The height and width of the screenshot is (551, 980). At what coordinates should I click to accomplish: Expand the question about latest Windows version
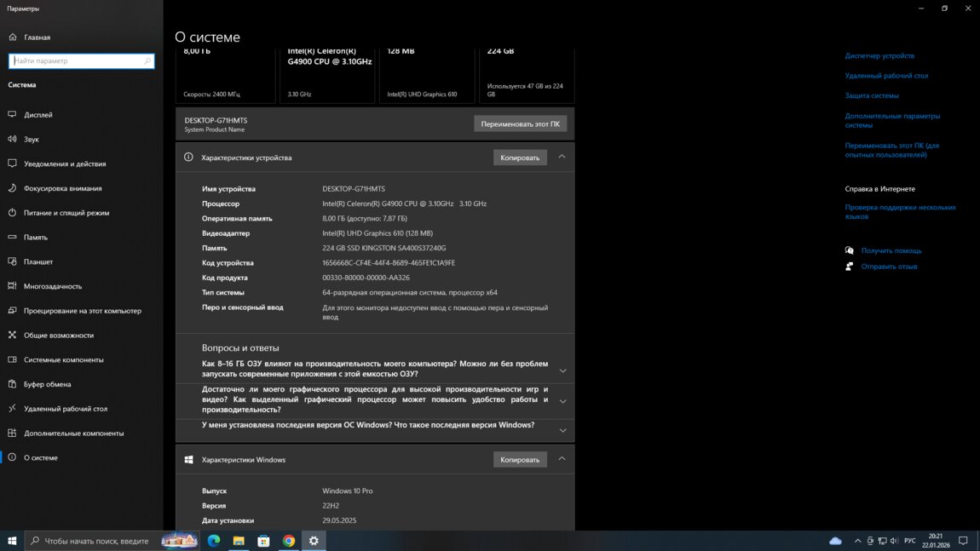point(562,430)
